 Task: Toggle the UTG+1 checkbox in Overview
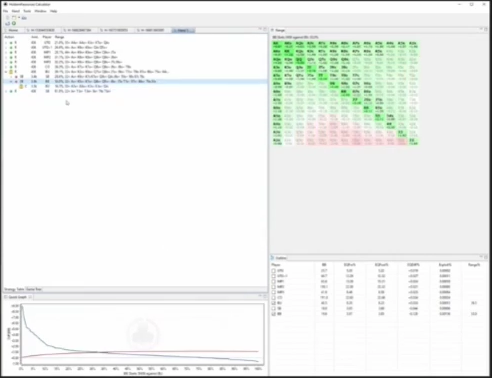coord(274,276)
